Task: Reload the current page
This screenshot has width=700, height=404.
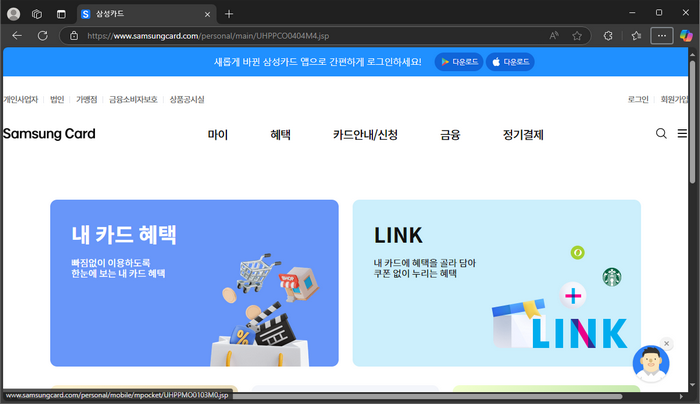Action: [42, 36]
